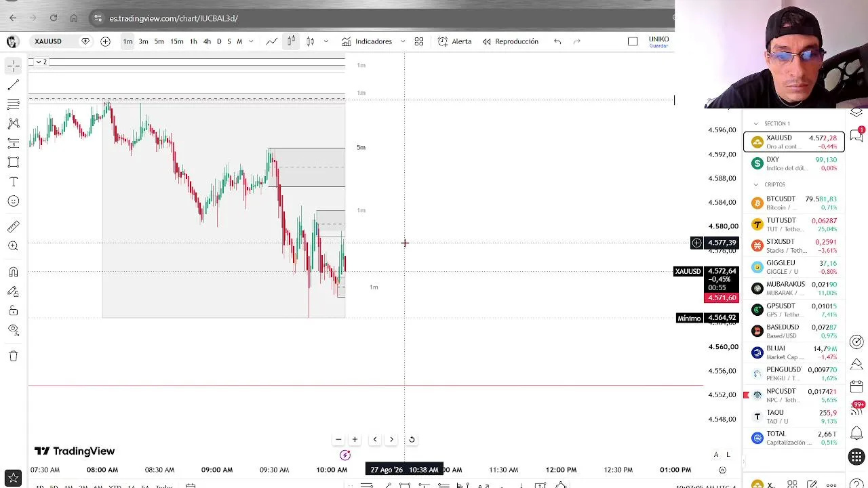
Task: Open PENGUUSD from the watchlist
Action: 794,373
